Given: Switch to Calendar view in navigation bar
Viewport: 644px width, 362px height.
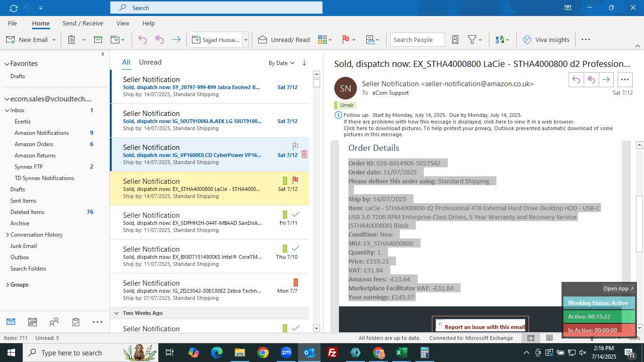Looking at the screenshot, I should [33, 322].
